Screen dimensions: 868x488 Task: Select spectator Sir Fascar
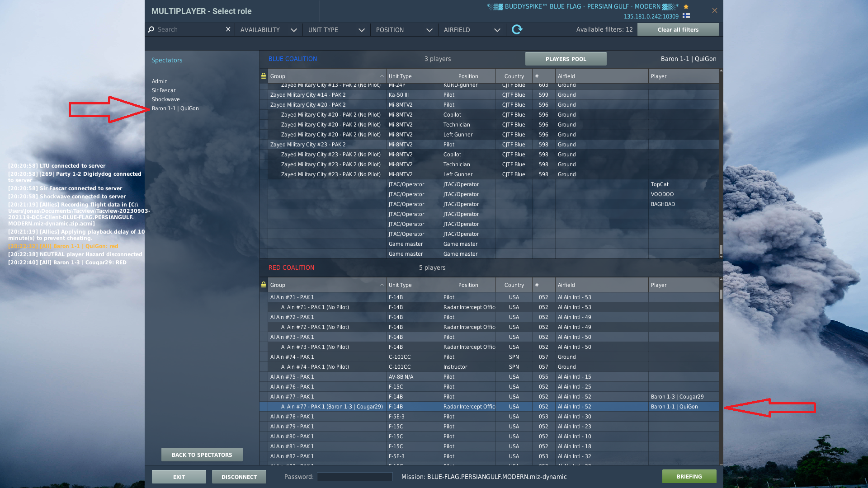point(164,90)
